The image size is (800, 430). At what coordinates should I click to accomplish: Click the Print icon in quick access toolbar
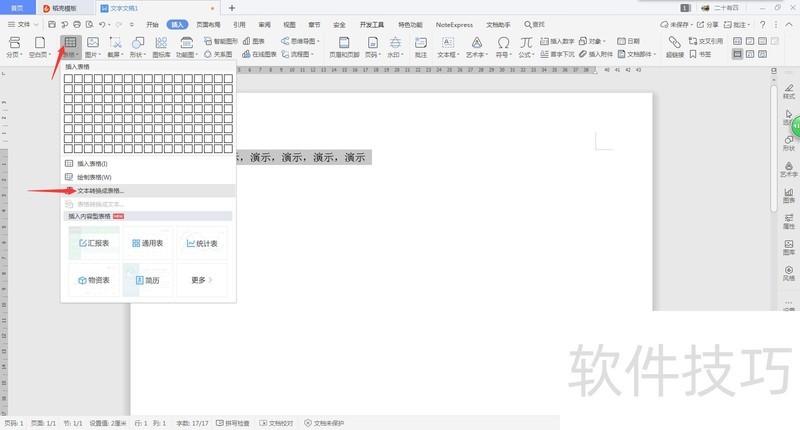77,24
